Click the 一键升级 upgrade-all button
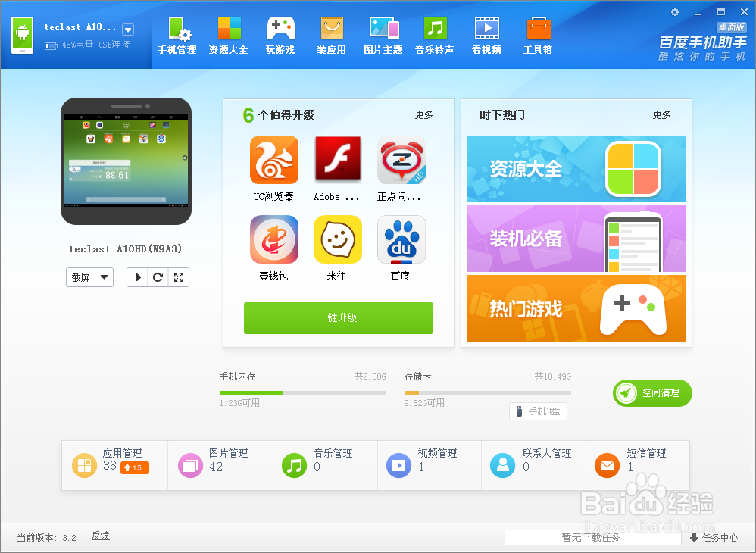The width and height of the screenshot is (756, 553). [339, 317]
